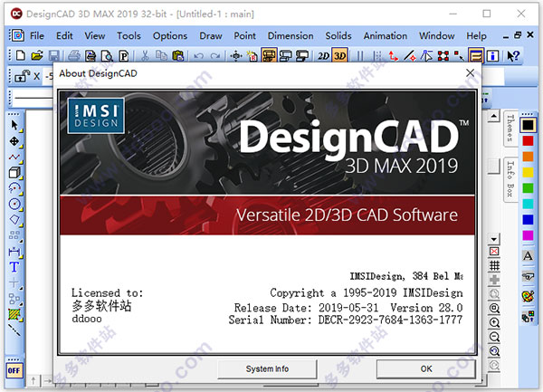Click the blue Info box toolbar icon
The height and width of the screenshot is (392, 543).
(x=493, y=55)
